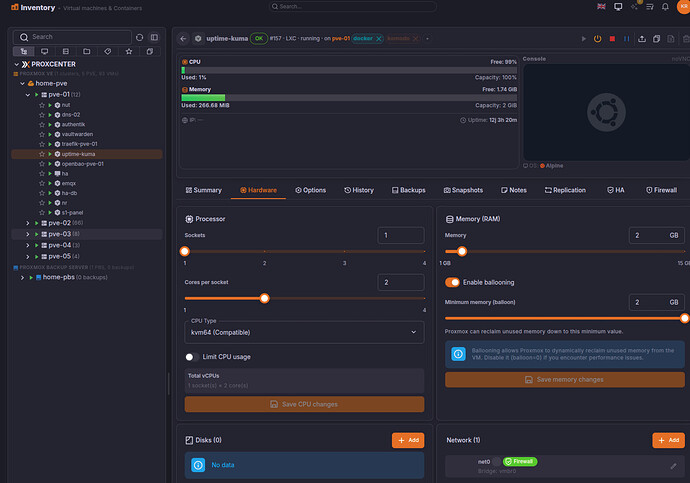This screenshot has width=690, height=483.
Task: Click the orange shutdown power icon
Action: click(598, 39)
